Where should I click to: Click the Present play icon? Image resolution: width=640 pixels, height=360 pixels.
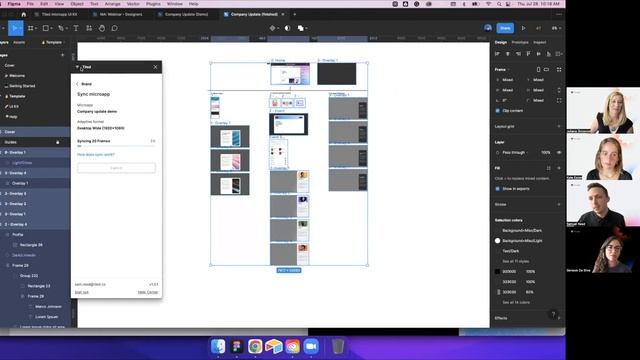523,28
